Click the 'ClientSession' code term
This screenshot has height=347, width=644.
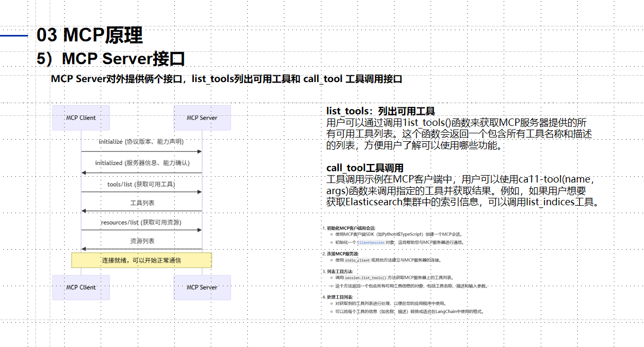(371, 242)
